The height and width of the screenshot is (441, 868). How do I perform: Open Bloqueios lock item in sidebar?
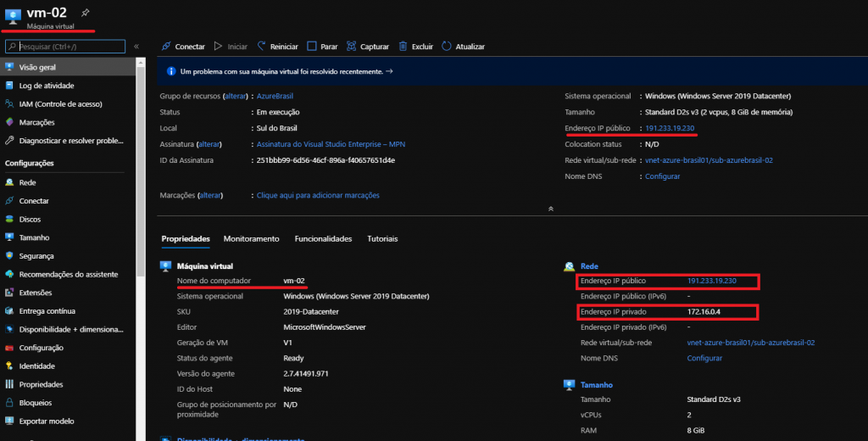coord(35,403)
